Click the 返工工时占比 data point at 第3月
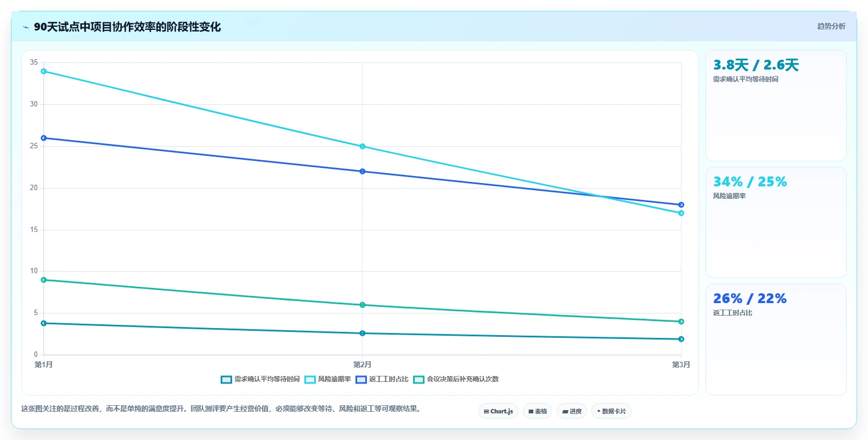The height and width of the screenshot is (440, 868). coord(681,205)
